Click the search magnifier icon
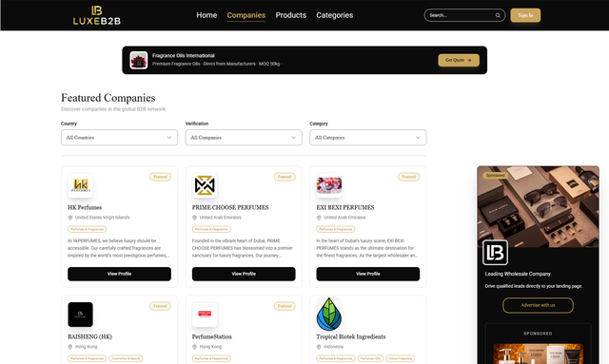The height and width of the screenshot is (364, 609). 498,15
